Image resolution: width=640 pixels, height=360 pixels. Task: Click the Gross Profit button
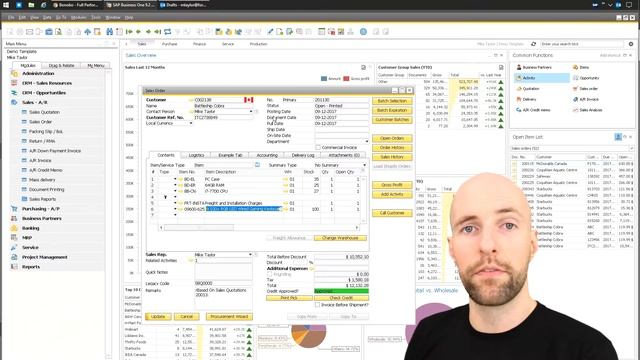tap(392, 185)
